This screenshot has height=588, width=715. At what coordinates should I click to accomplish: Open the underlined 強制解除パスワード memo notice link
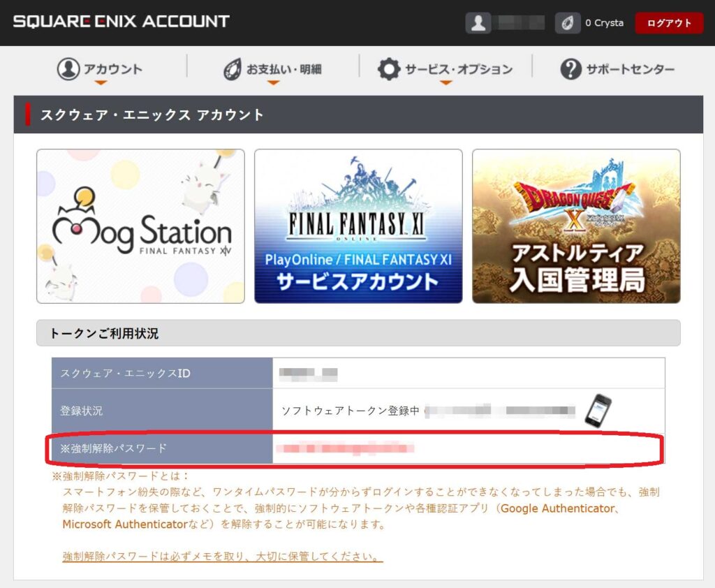click(x=223, y=557)
